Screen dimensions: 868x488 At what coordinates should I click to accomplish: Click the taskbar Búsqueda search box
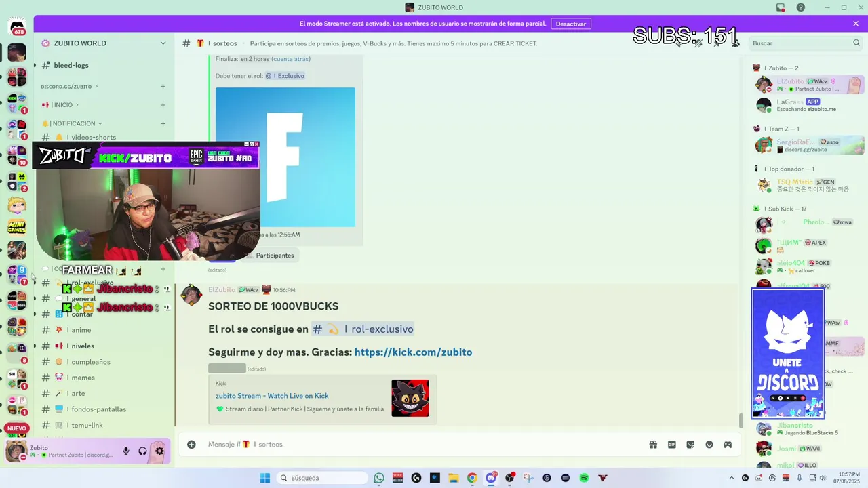pos(321,478)
